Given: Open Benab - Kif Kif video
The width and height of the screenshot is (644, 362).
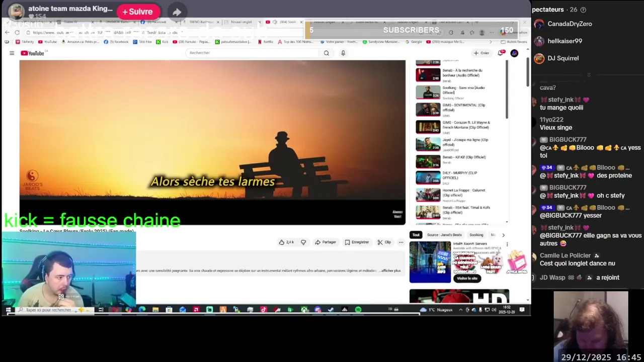Looking at the screenshot, I should (453, 161).
